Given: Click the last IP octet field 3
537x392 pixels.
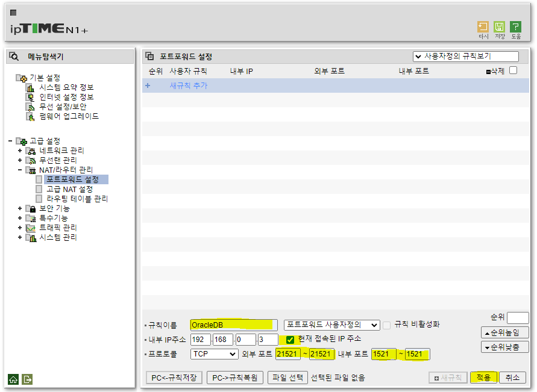Looking at the screenshot, I should click(268, 340).
